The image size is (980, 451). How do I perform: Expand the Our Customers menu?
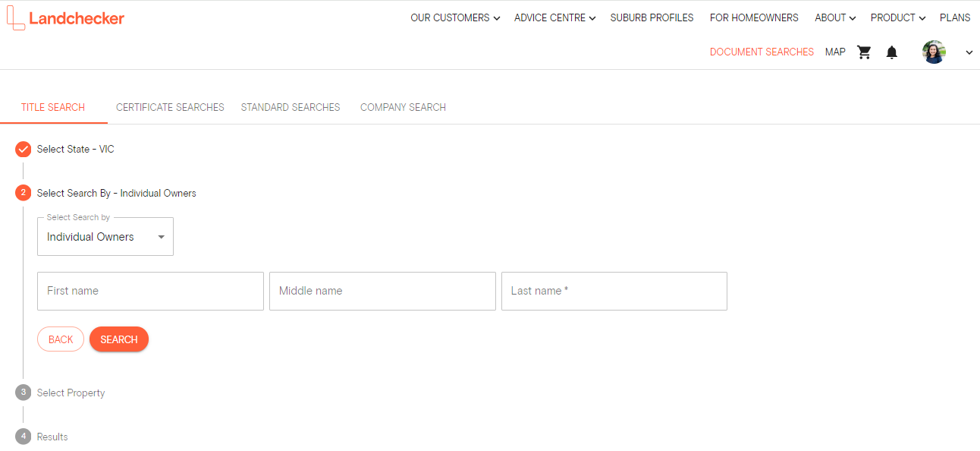tap(455, 17)
